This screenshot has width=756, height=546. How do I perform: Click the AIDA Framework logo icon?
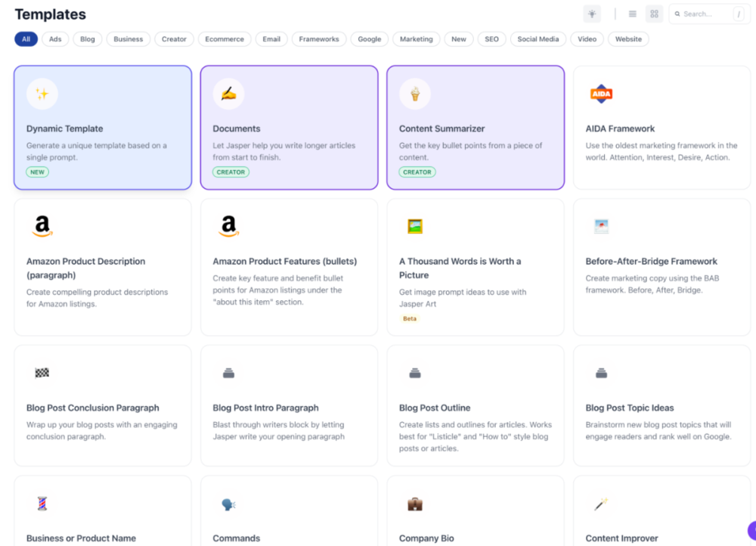tap(601, 94)
